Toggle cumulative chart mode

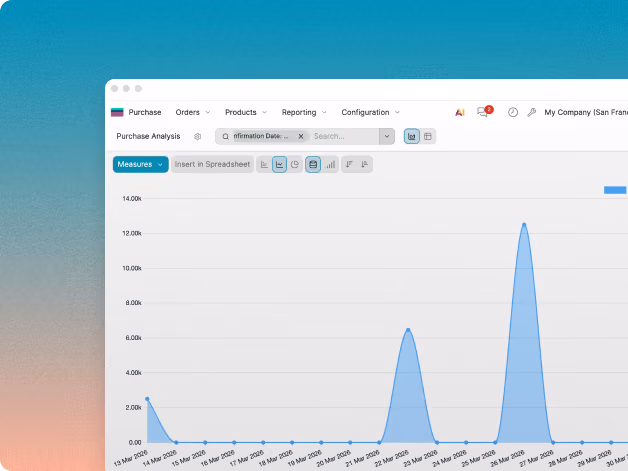(330, 165)
